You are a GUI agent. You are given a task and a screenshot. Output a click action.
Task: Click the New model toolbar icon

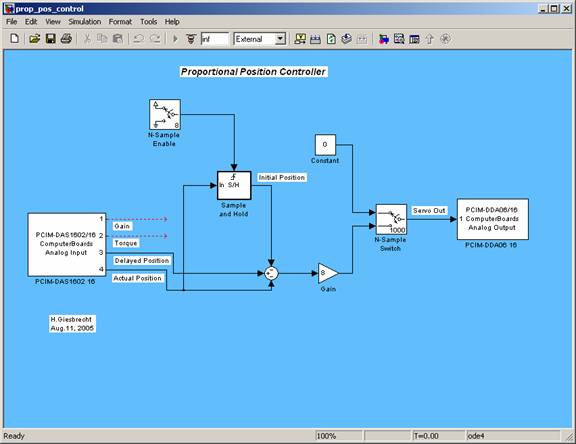(x=15, y=39)
